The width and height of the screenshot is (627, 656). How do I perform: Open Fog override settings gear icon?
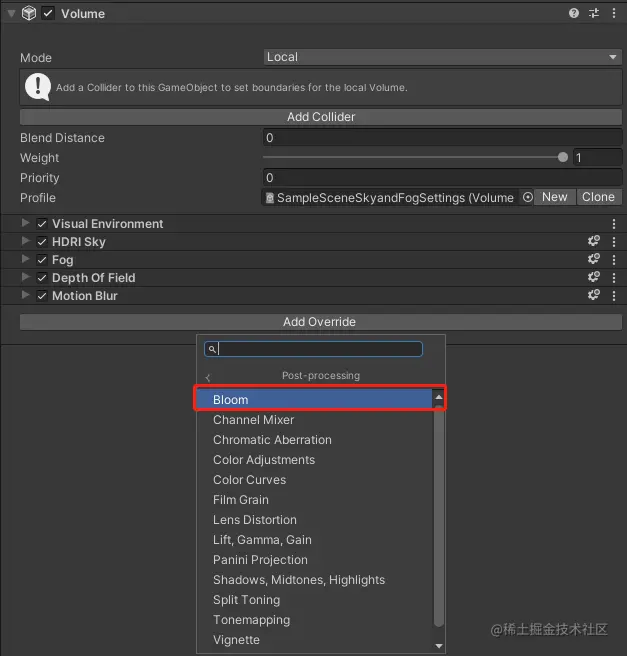click(593, 260)
